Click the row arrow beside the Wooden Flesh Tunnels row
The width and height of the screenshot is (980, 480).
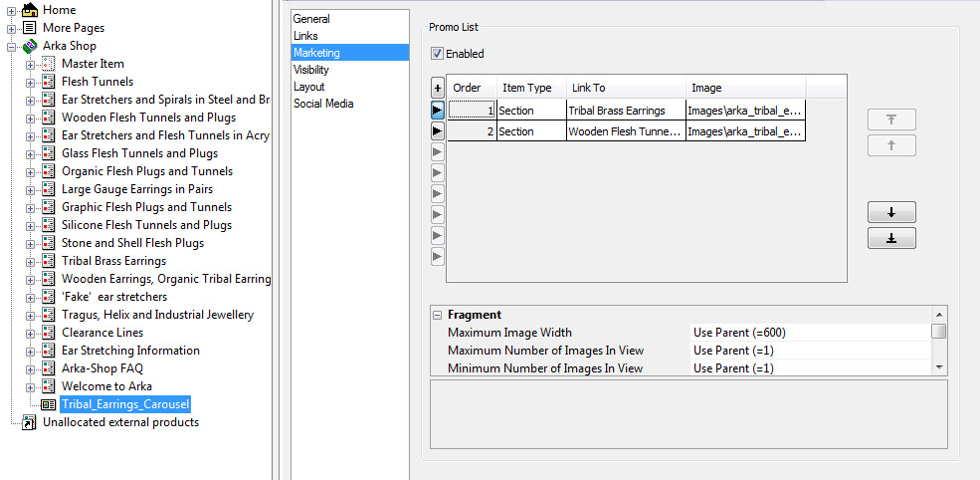click(437, 130)
